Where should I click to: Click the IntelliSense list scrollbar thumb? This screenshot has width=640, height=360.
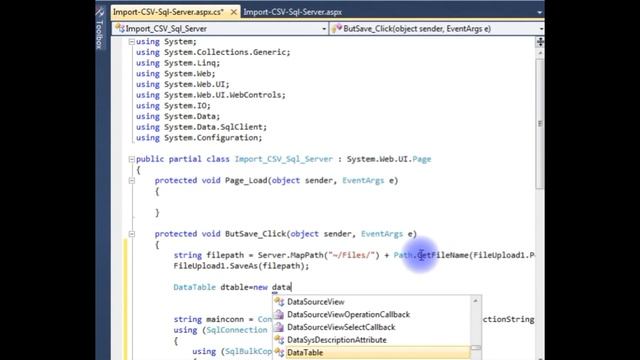[476, 348]
